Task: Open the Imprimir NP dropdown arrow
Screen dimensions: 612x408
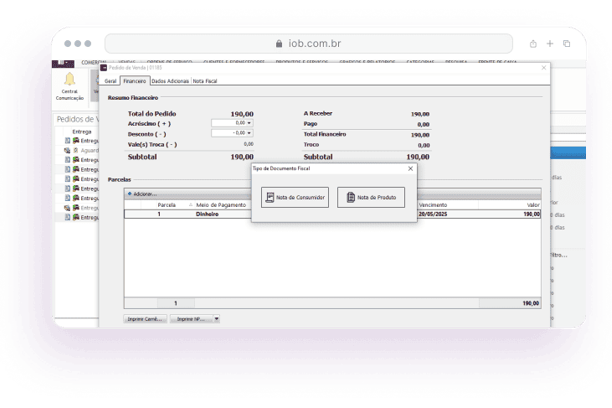Action: pos(217,319)
